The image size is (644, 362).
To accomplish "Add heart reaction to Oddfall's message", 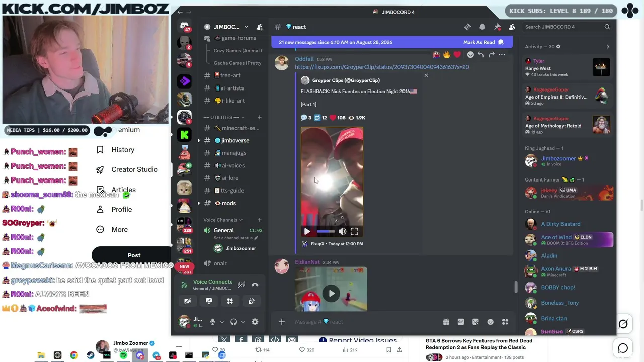I will point(457,54).
